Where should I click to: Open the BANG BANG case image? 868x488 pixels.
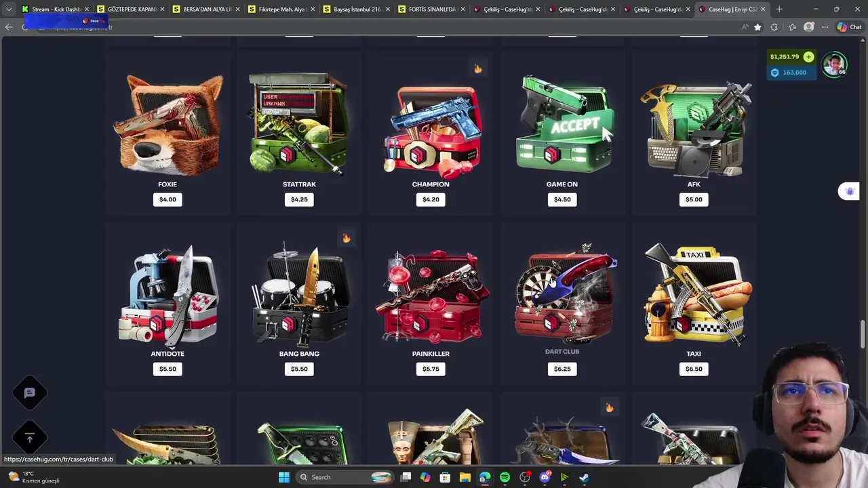click(299, 296)
